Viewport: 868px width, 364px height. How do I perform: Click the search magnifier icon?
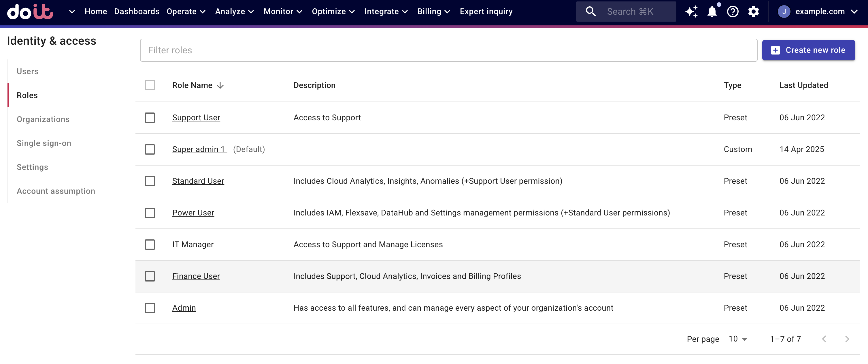point(590,12)
